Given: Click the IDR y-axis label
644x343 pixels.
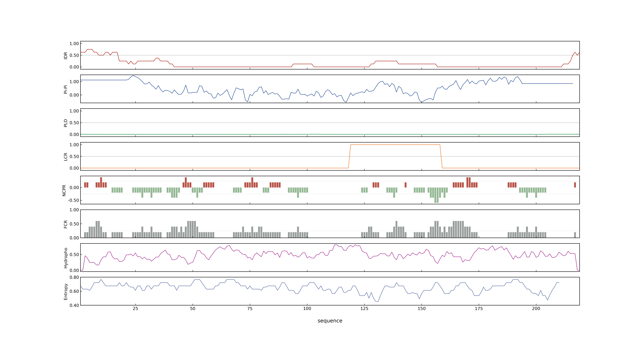Looking at the screenshot, I should click(66, 55).
